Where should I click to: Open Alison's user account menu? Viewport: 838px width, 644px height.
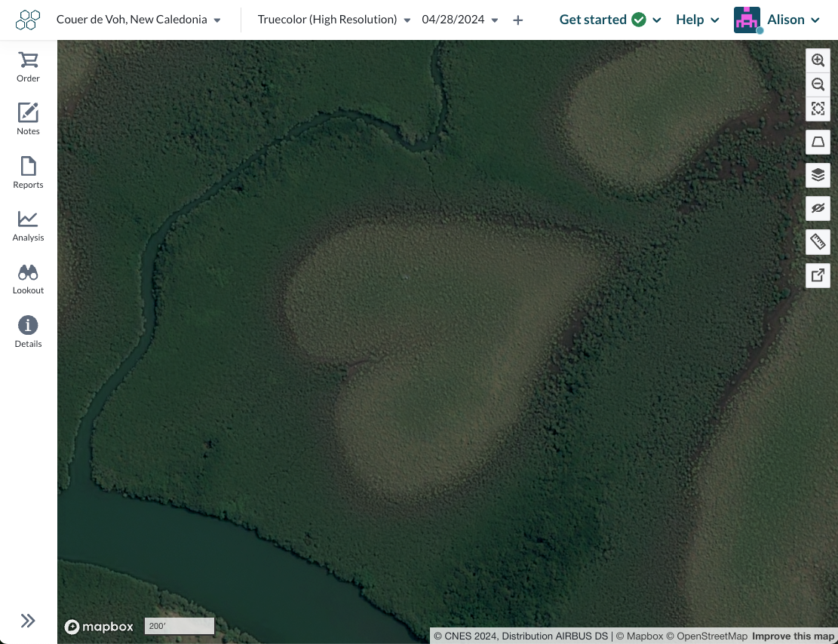point(777,20)
